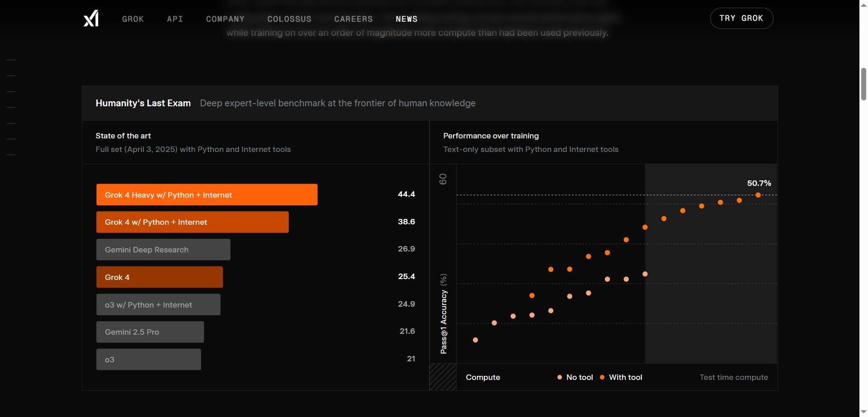The width and height of the screenshot is (868, 417).
Task: Click the 24.9 score value
Action: (x=406, y=304)
